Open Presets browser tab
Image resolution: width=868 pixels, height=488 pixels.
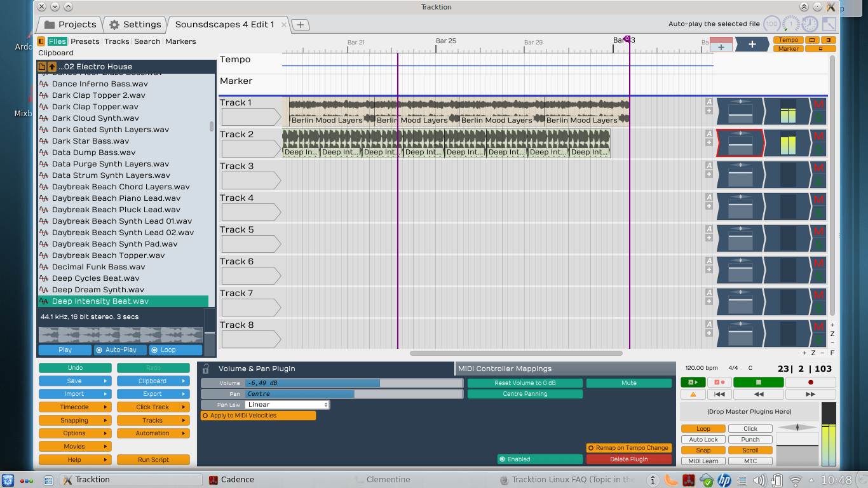[x=85, y=41]
